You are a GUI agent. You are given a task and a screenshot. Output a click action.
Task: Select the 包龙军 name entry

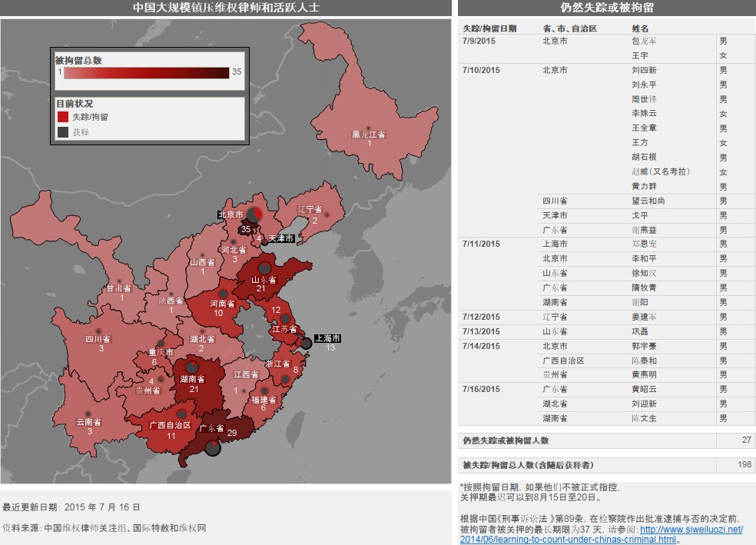(x=644, y=41)
